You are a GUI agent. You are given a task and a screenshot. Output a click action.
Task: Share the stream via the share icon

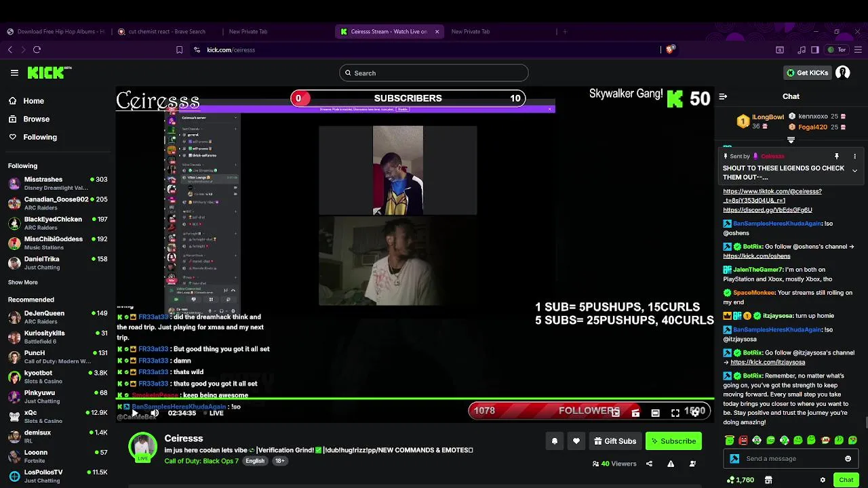(649, 464)
